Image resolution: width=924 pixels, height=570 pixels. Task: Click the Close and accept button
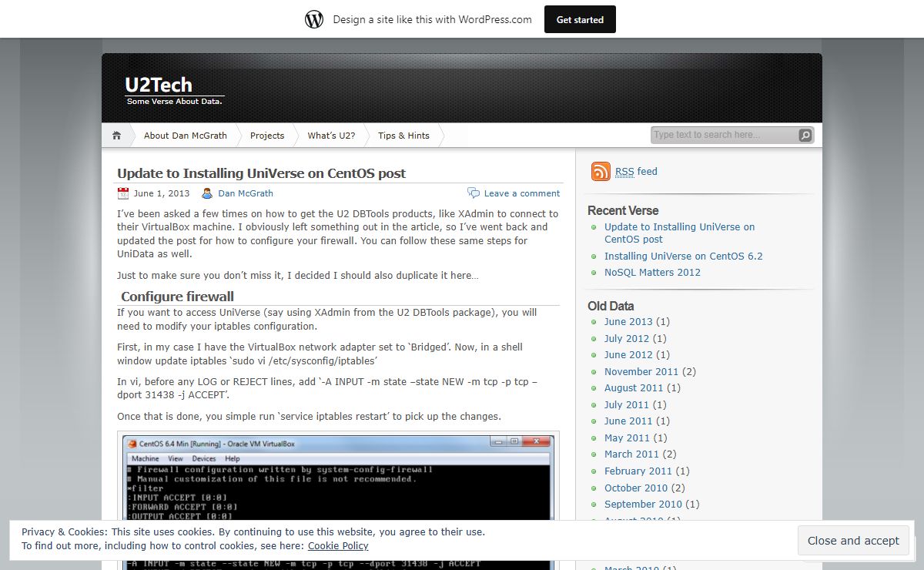[x=853, y=541]
